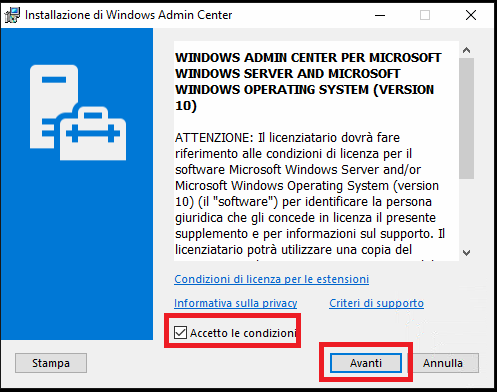Click the server and toolbox graphic
This screenshot has height=392, width=497.
(x=78, y=113)
